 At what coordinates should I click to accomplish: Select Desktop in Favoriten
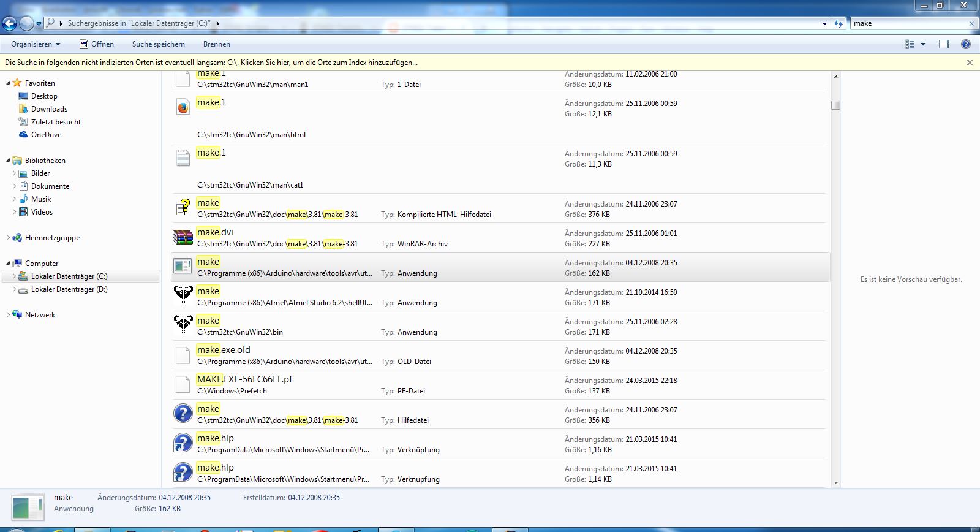[x=44, y=96]
